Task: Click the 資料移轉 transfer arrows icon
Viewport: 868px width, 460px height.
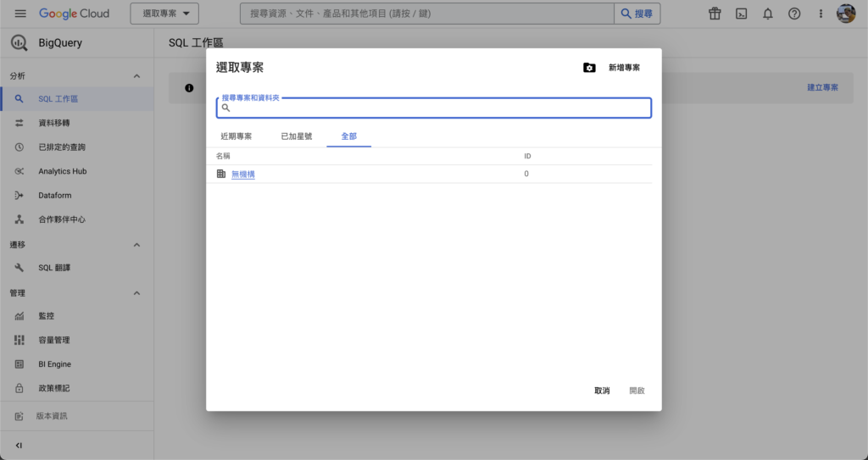Action: pyautogui.click(x=19, y=123)
